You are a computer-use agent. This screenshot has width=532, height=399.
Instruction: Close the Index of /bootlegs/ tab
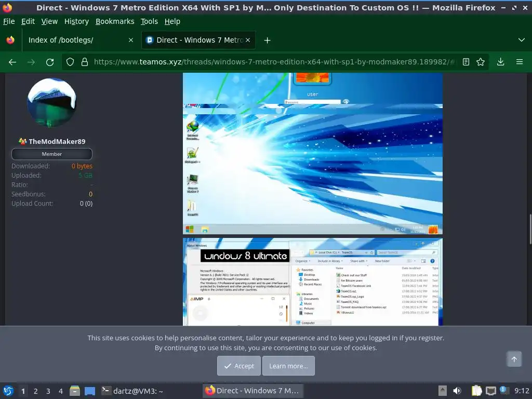point(130,40)
